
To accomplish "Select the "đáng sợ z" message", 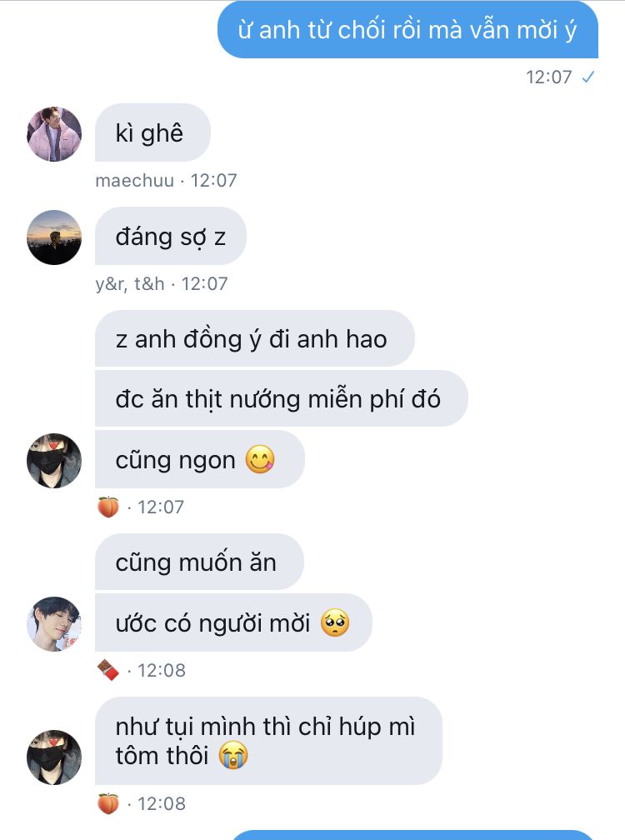I will pyautogui.click(x=171, y=237).
